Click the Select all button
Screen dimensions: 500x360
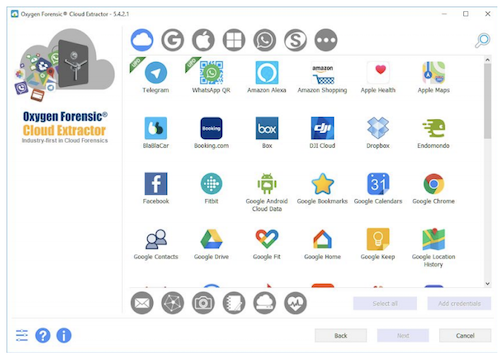coord(385,303)
